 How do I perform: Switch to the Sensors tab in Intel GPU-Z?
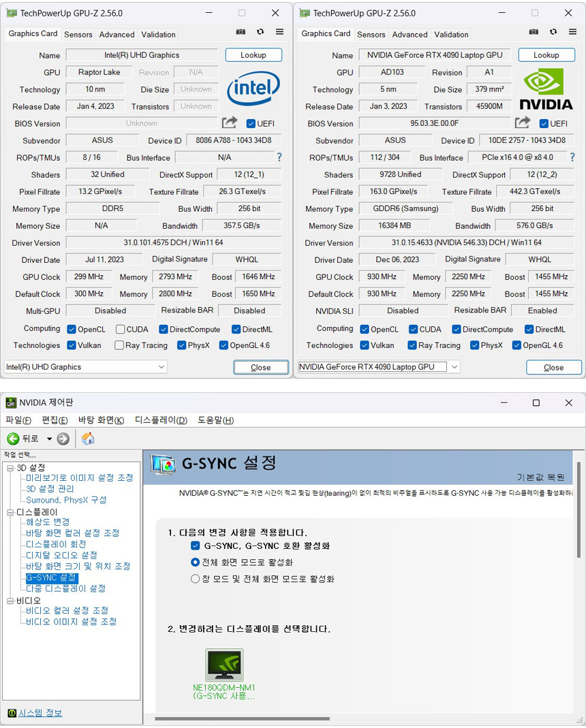pyautogui.click(x=78, y=34)
